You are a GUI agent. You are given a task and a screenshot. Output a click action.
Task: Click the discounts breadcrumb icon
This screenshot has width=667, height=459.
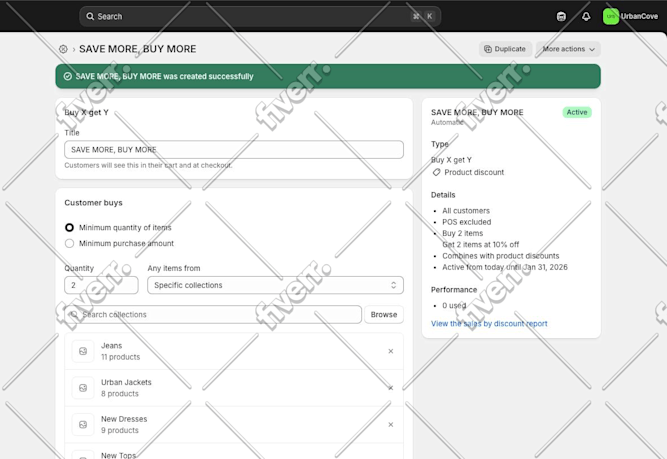tap(63, 49)
